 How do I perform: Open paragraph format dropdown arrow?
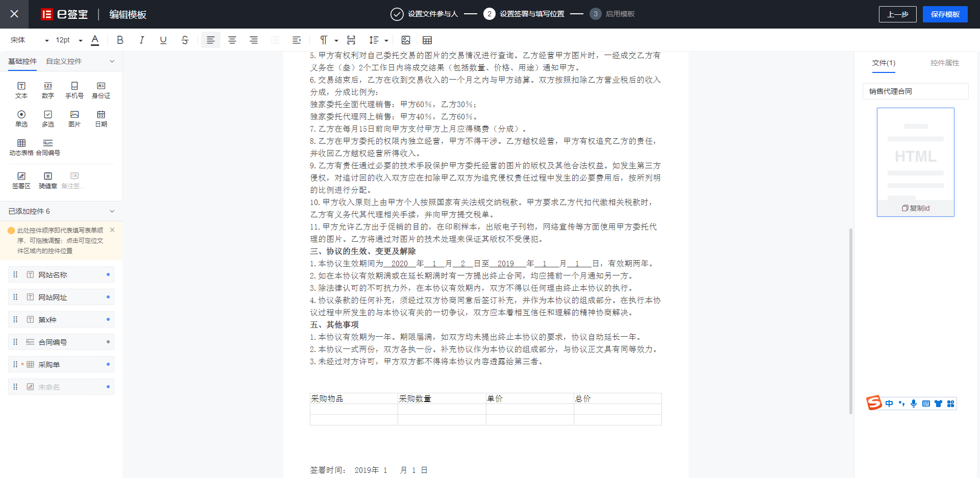336,40
